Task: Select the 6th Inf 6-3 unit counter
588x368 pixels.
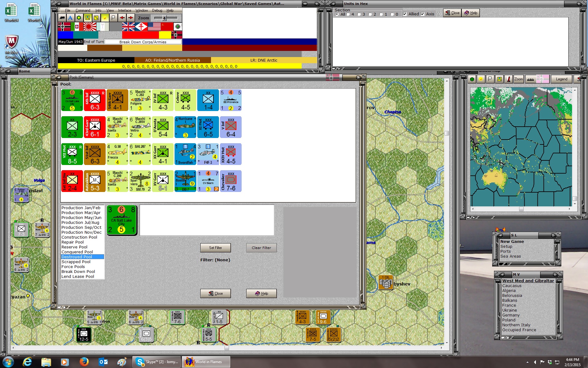Action: 95,100
